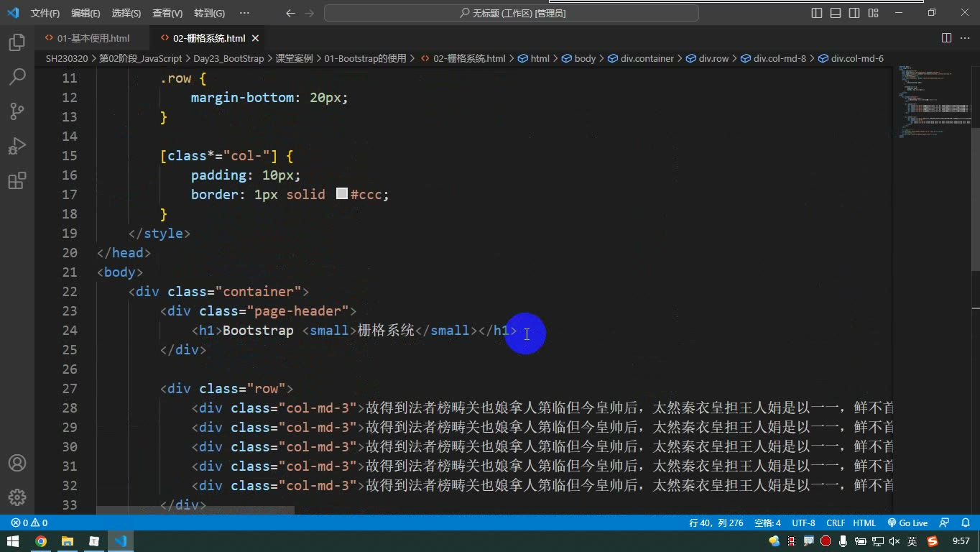Screen dimensions: 980x552
Task: Click the go forward arrow in title bar
Action: click(x=309, y=13)
